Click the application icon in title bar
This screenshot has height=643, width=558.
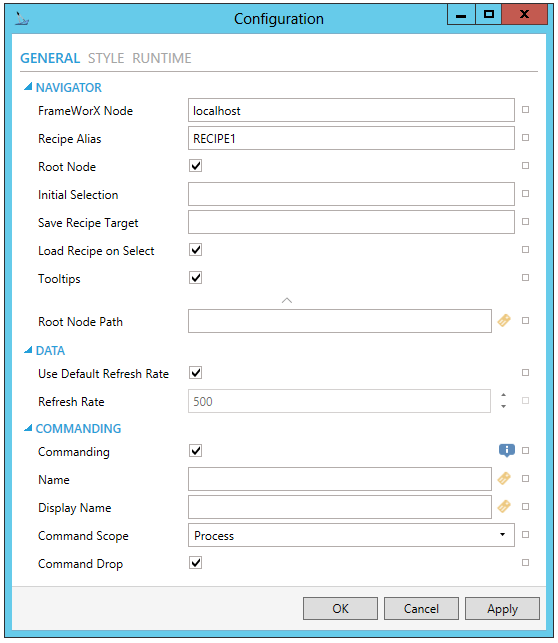pos(21,18)
